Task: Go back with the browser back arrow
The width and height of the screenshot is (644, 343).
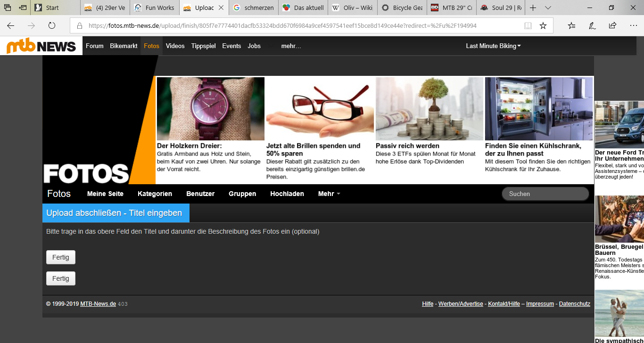Action: tap(10, 26)
